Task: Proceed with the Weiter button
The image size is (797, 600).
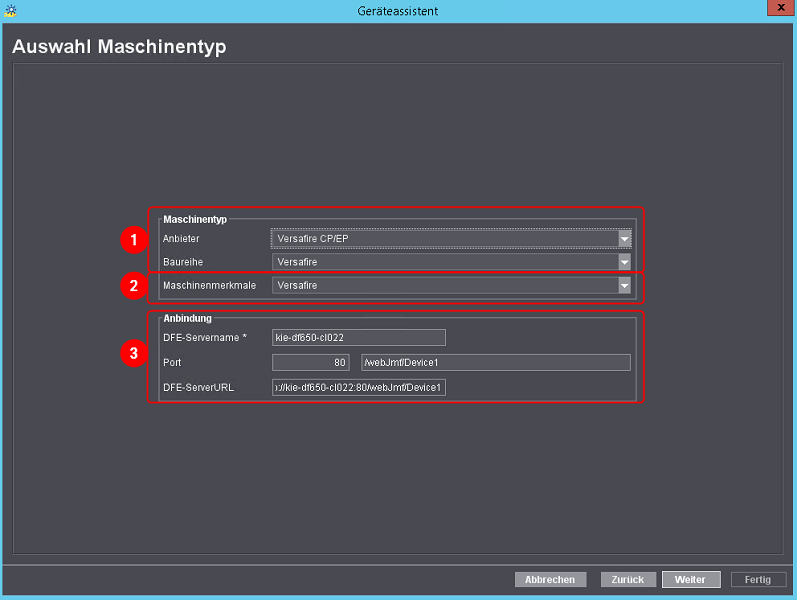Action: (690, 580)
